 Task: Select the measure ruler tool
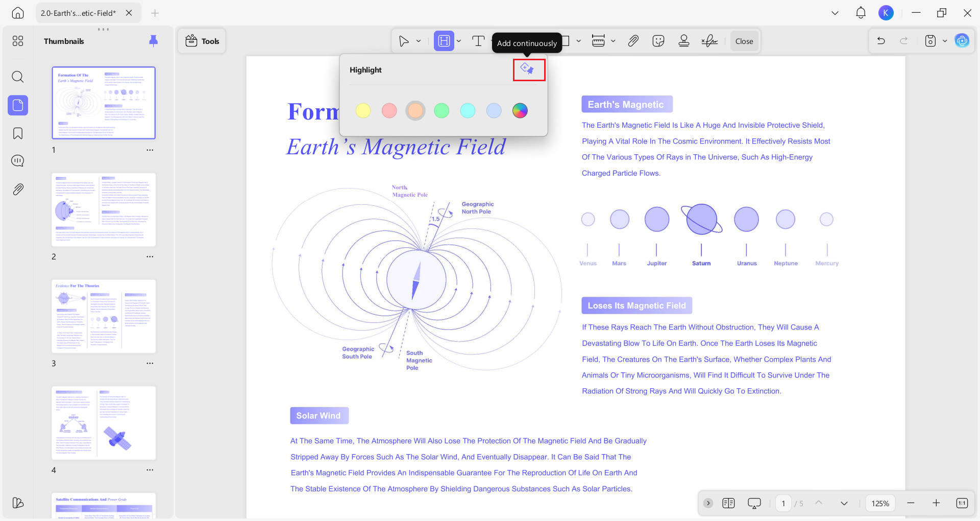pyautogui.click(x=598, y=41)
